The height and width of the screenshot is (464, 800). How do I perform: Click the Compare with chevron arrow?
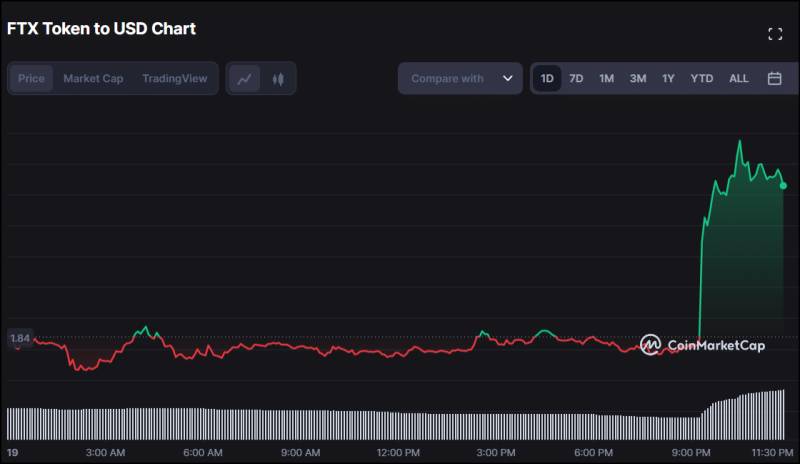point(508,79)
